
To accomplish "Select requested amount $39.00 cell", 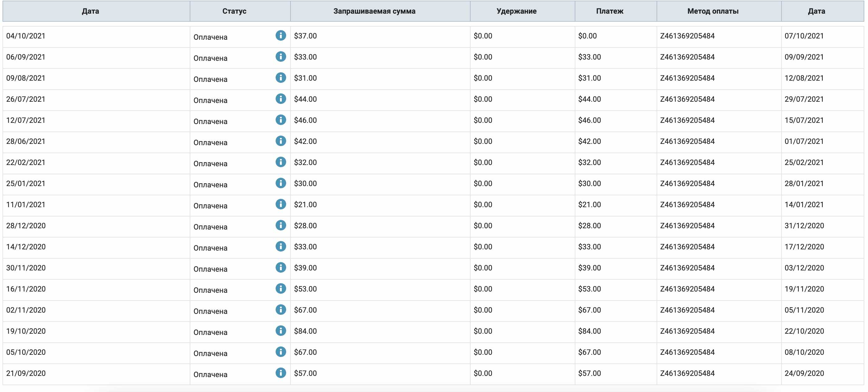I will (x=380, y=269).
